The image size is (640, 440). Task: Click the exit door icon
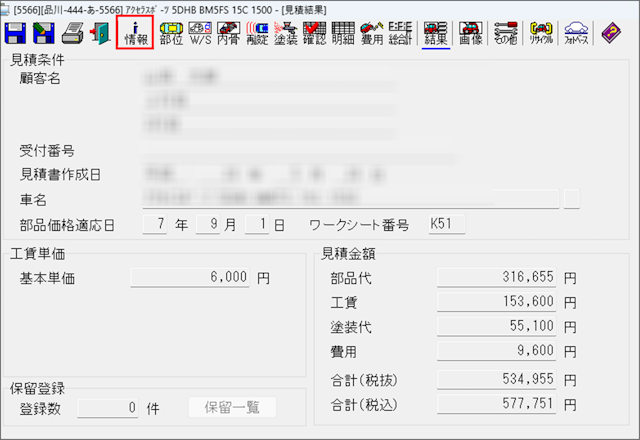pos(99,33)
